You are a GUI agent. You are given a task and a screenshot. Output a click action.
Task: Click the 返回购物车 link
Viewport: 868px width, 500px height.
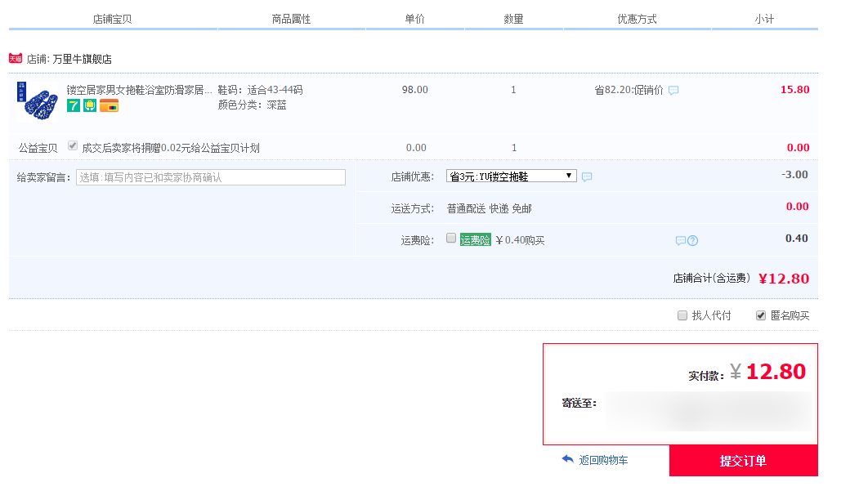coord(603,461)
